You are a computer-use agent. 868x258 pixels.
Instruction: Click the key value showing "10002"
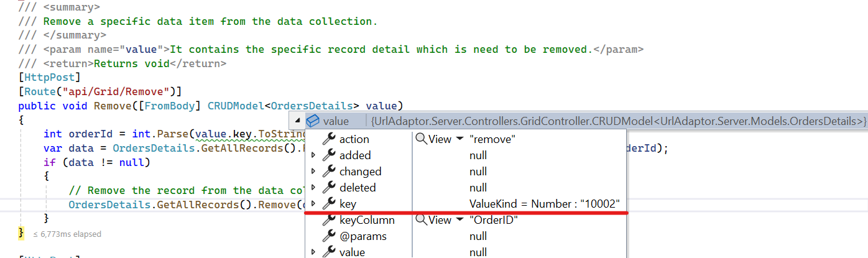(545, 204)
